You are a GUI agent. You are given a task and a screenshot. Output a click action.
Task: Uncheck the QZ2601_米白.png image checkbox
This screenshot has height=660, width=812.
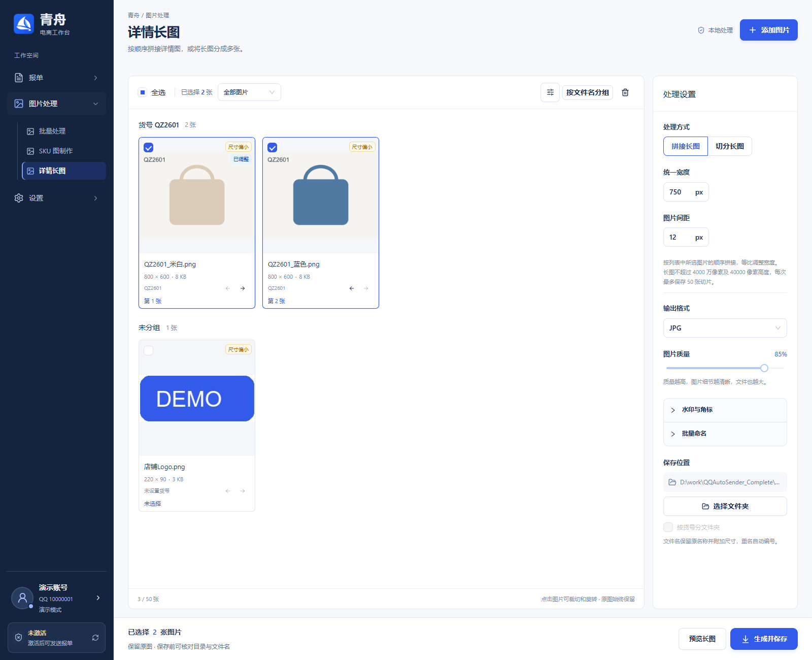(x=149, y=148)
